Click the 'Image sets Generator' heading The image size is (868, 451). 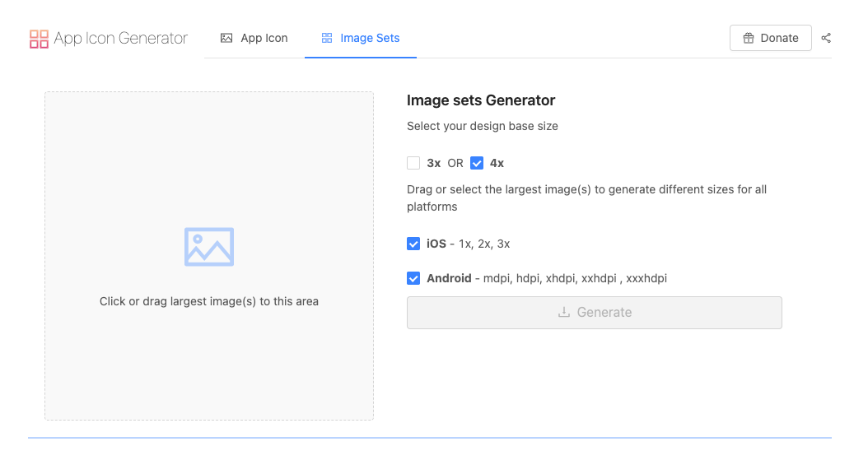click(x=480, y=100)
